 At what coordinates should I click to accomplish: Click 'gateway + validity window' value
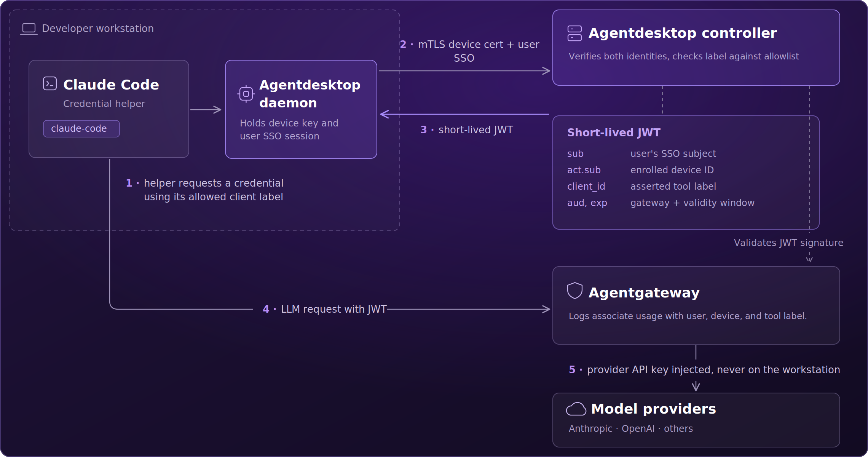[692, 203]
